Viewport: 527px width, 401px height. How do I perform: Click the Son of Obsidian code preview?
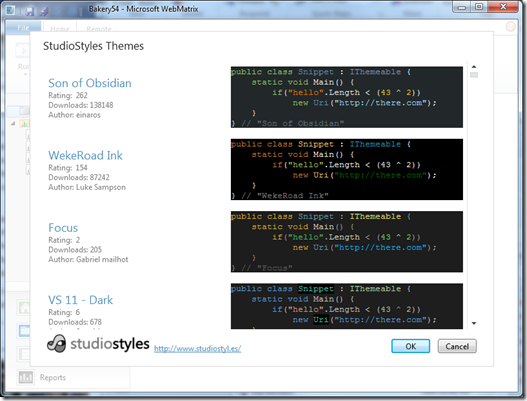[x=347, y=97]
